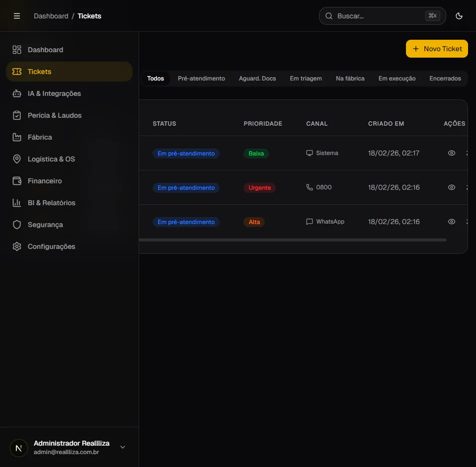Click the chat icon beside WhatsApp
This screenshot has width=476, height=467.
310,222
